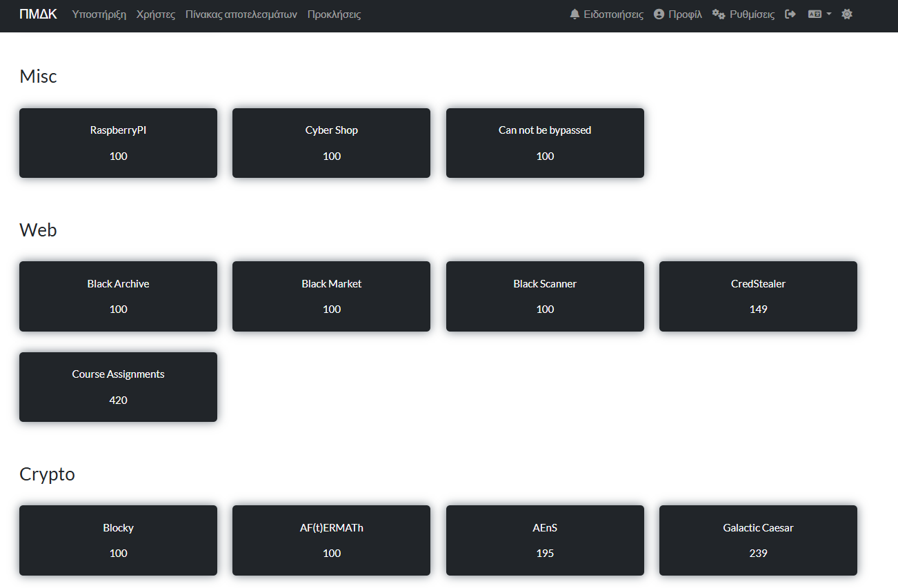Toggle the dark/light theme icon

click(x=847, y=14)
